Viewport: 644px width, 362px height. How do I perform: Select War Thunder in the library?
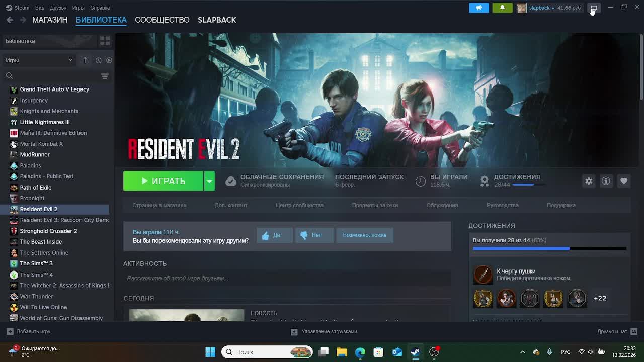coord(54,296)
